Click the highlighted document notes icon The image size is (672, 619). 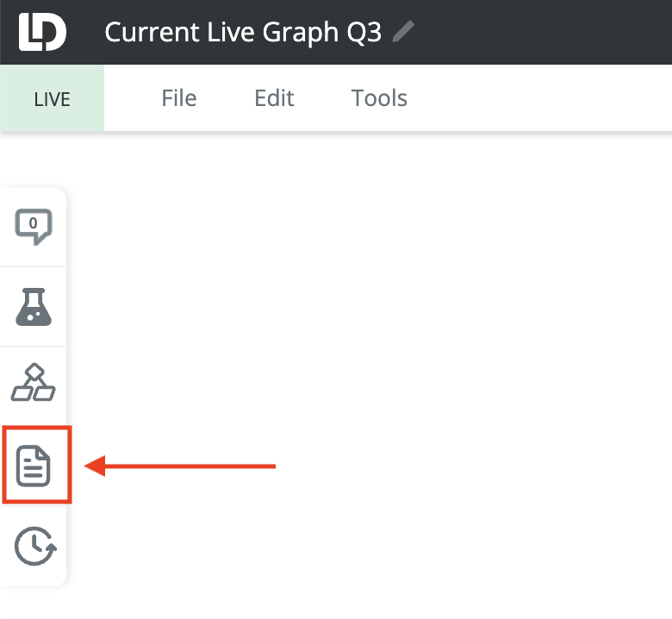point(34,466)
